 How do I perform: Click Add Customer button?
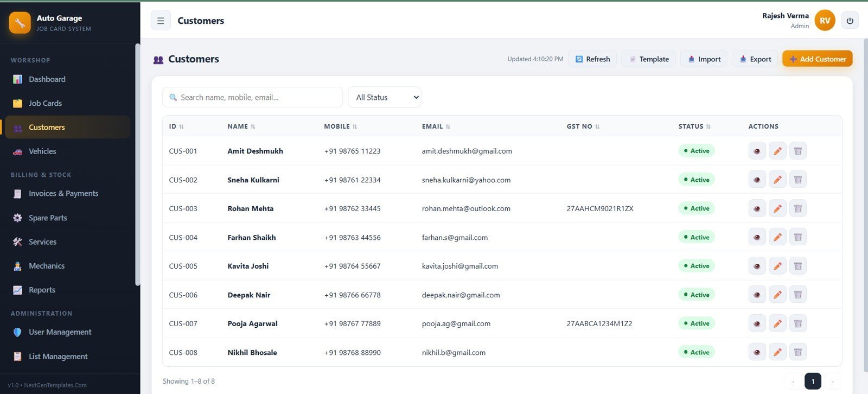click(817, 59)
